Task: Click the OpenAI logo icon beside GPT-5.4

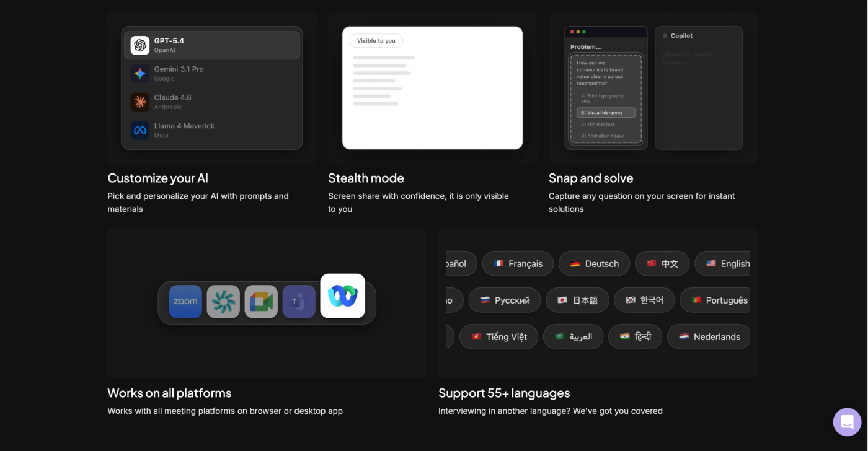Action: (x=140, y=45)
